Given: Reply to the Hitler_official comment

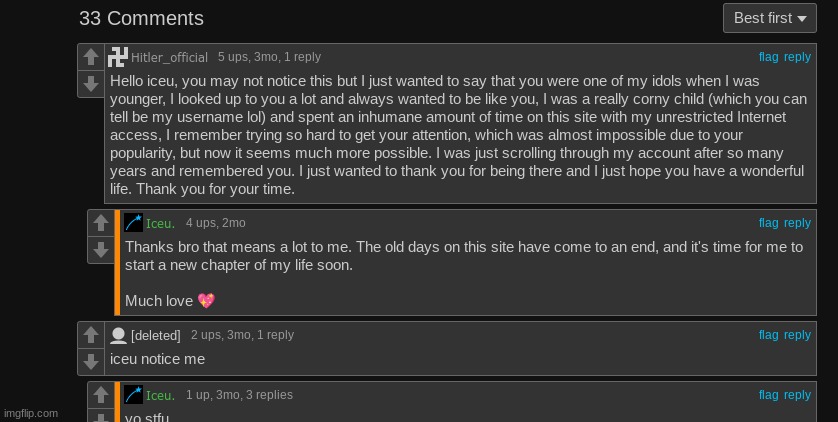Looking at the screenshot, I should tap(797, 57).
